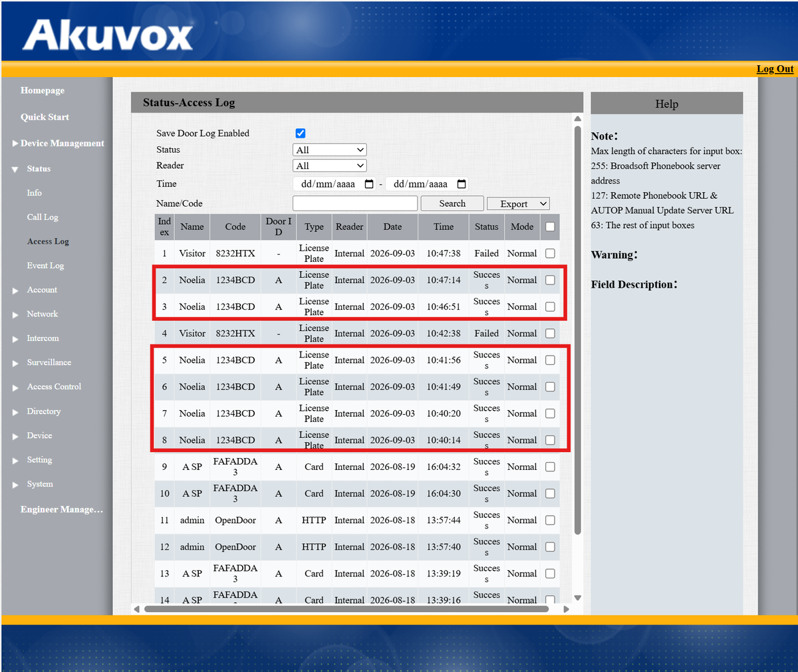Click the code 8232HTX in row 1
This screenshot has height=672, width=798.
235,253
